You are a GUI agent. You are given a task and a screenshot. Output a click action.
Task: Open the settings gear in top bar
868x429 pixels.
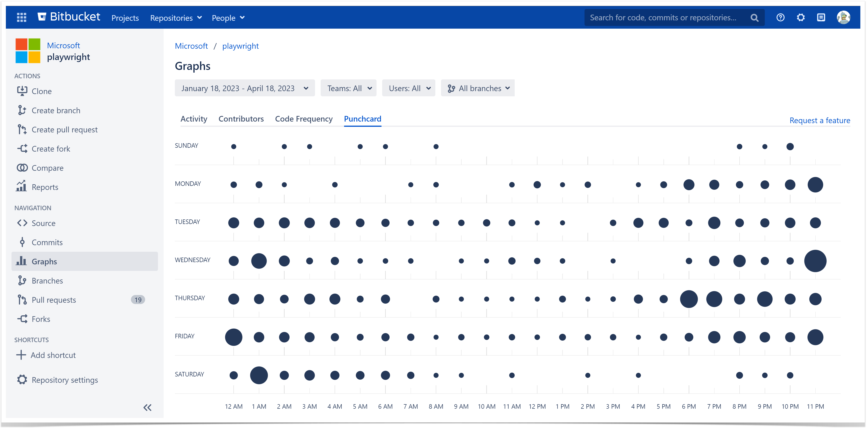point(800,18)
